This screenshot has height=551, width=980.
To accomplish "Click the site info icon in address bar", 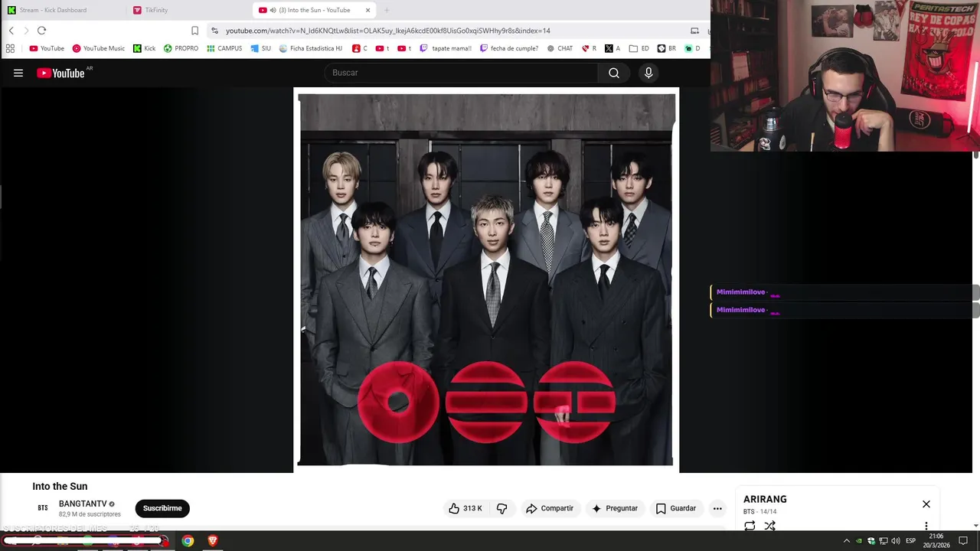I will pyautogui.click(x=215, y=31).
